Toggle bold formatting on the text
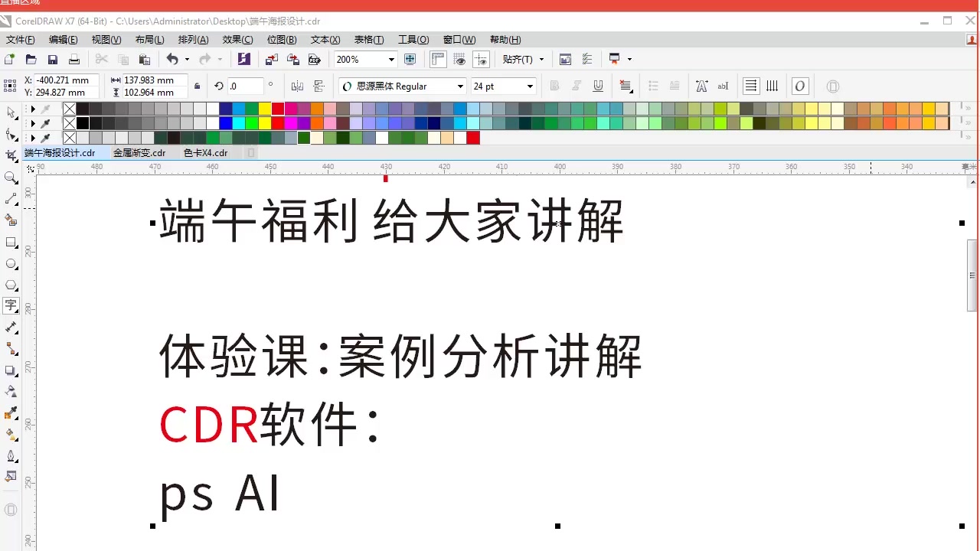Image resolution: width=980 pixels, height=551 pixels. (x=554, y=86)
